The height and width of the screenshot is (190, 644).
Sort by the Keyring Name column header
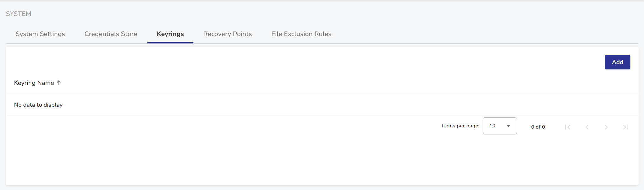point(34,83)
